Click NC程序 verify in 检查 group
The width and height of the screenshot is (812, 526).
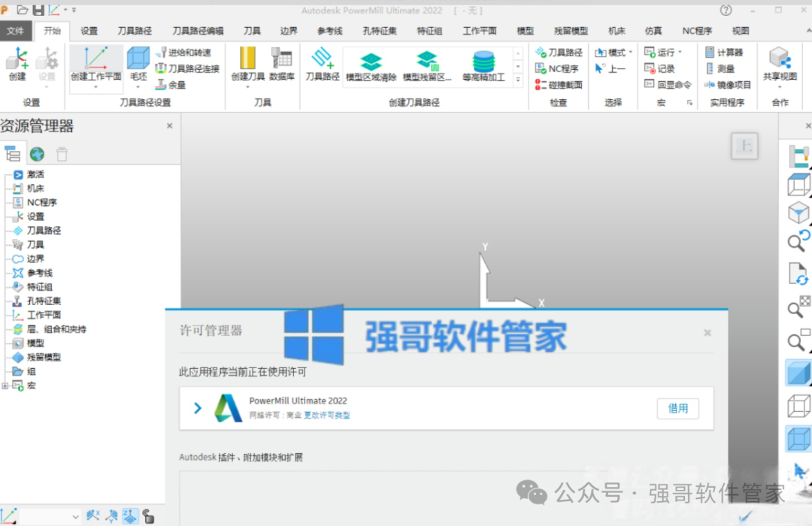[556, 68]
